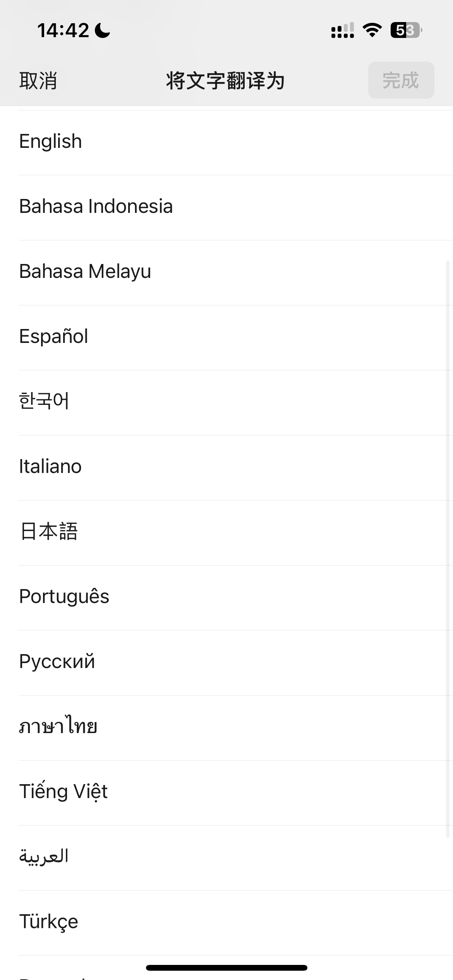Tap the Wi-Fi status icon
The height and width of the screenshot is (980, 453).
(x=372, y=30)
